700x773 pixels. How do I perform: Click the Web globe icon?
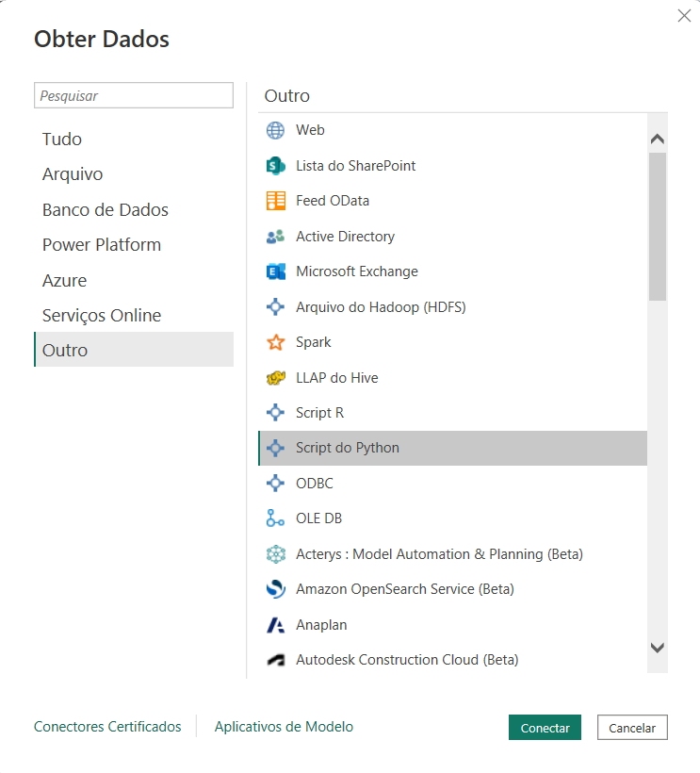275,131
